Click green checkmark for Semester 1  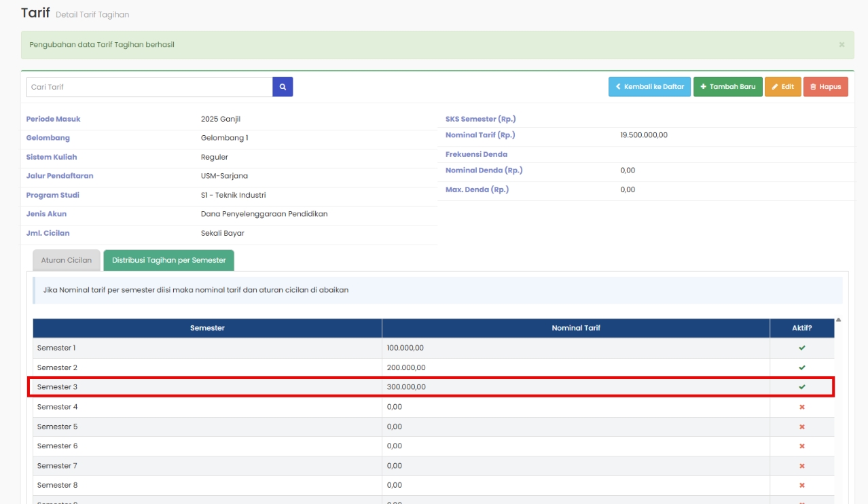coord(801,348)
